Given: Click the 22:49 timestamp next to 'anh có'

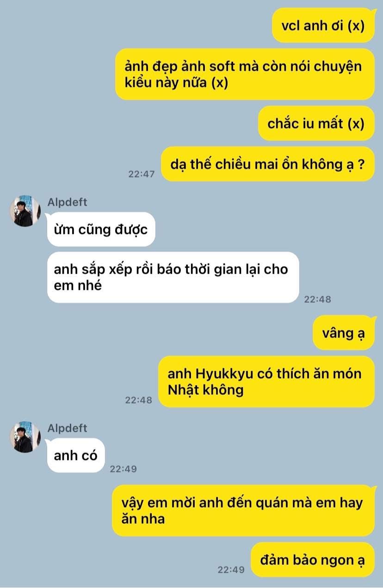Looking at the screenshot, I should pyautogui.click(x=124, y=469).
